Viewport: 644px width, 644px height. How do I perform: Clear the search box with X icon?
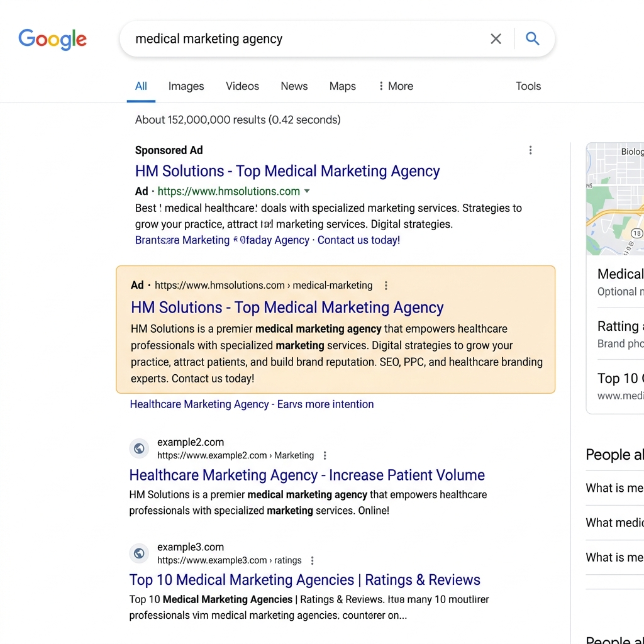[496, 39]
